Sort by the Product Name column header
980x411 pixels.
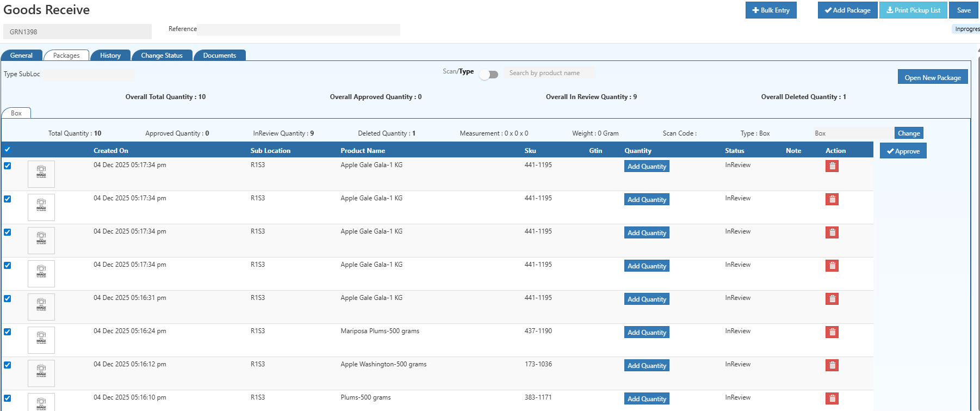[363, 151]
